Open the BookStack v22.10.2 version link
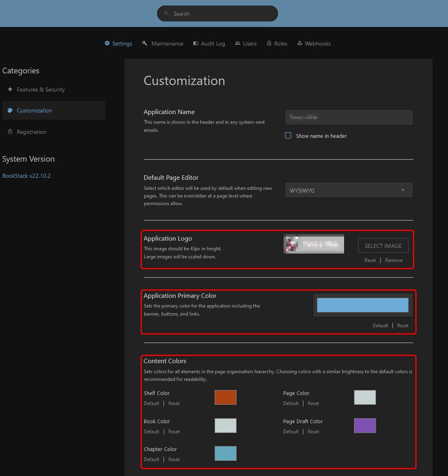Image resolution: width=448 pixels, height=476 pixels. [26, 176]
